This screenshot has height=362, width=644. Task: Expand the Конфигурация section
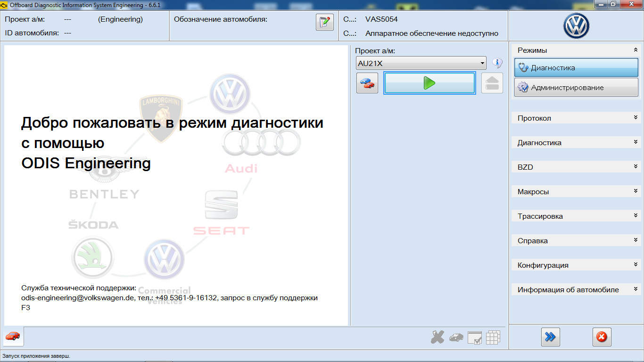[x=636, y=265]
